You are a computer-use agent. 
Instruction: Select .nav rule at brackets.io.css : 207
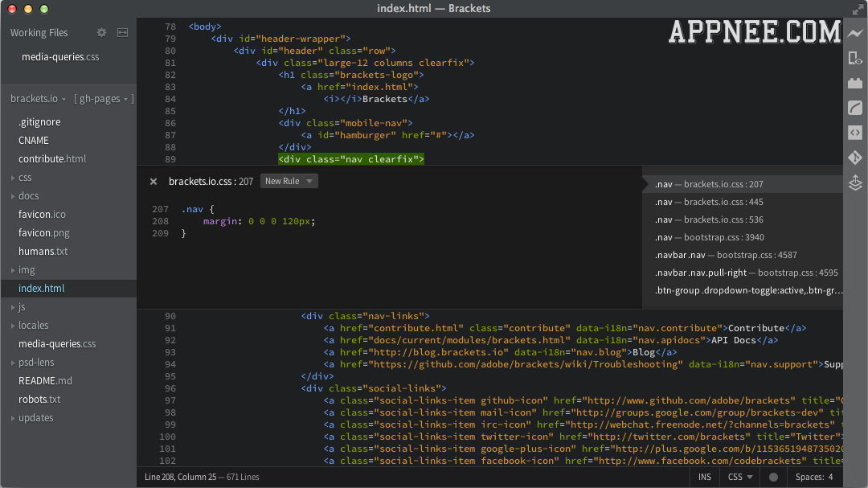click(x=743, y=184)
